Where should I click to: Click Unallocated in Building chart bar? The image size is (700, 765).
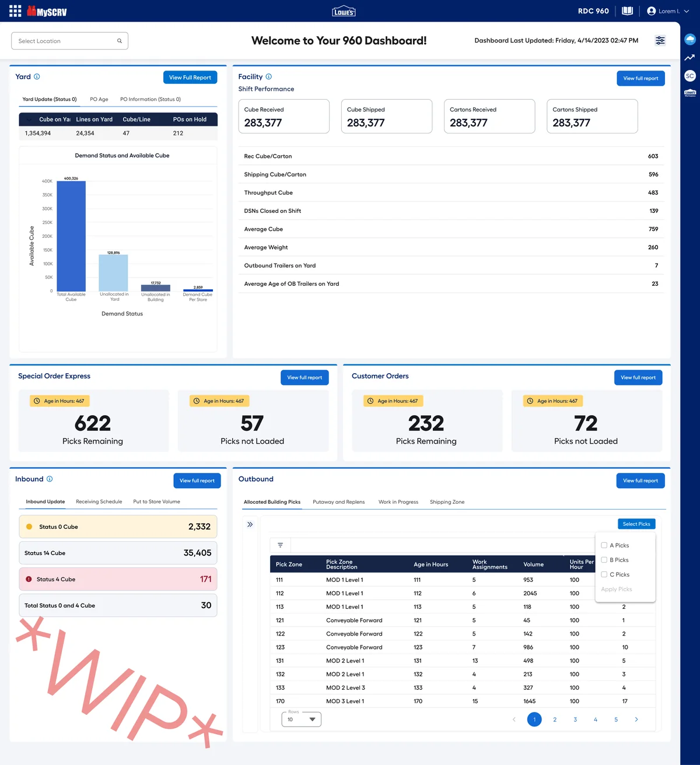tap(156, 288)
